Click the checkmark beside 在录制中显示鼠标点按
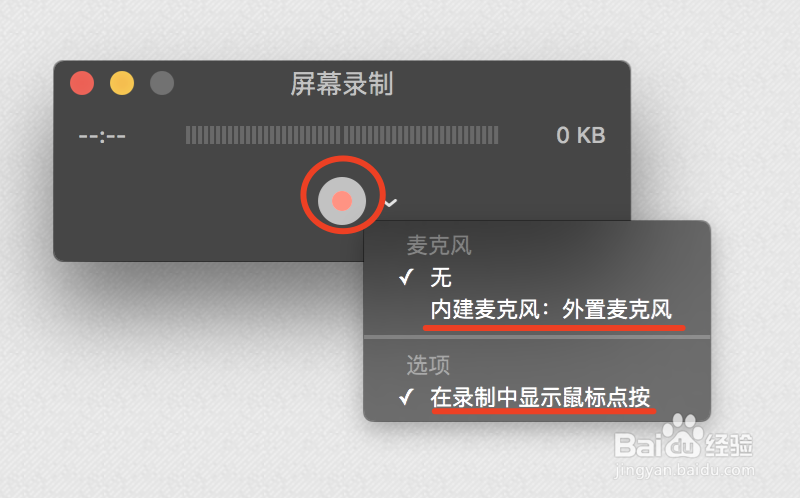This screenshot has height=498, width=800. 406,396
